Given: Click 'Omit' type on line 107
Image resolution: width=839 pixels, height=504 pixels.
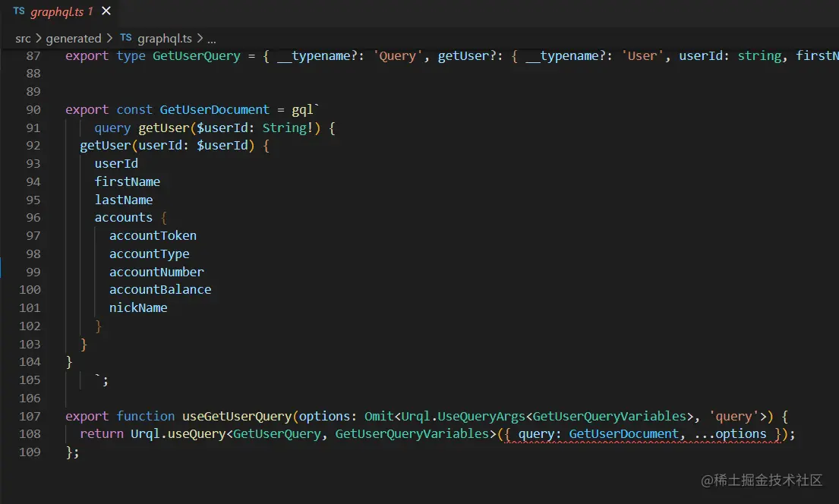Looking at the screenshot, I should click(379, 416).
